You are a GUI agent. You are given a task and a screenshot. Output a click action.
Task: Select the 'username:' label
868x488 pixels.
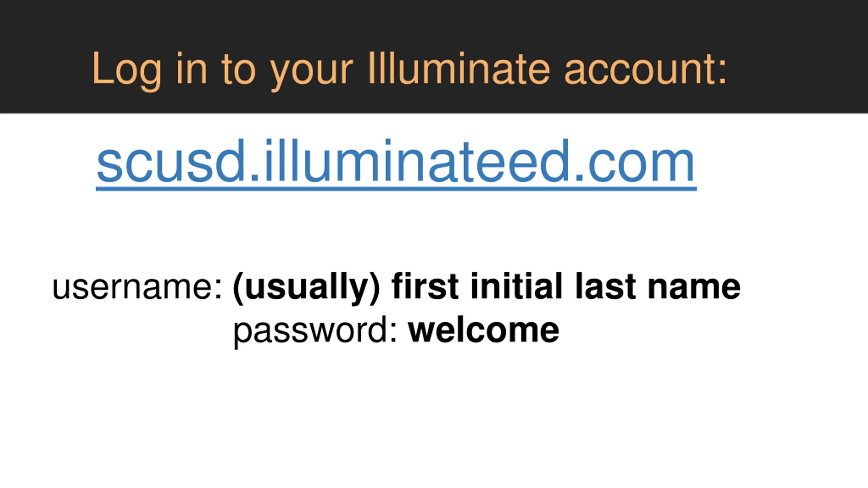coord(137,287)
